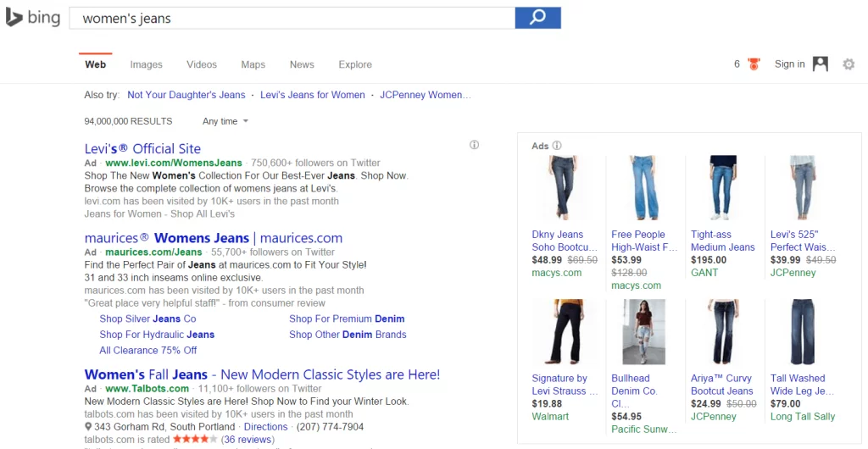Switch to the News tab
Screen dimensions: 868x449
click(x=302, y=64)
